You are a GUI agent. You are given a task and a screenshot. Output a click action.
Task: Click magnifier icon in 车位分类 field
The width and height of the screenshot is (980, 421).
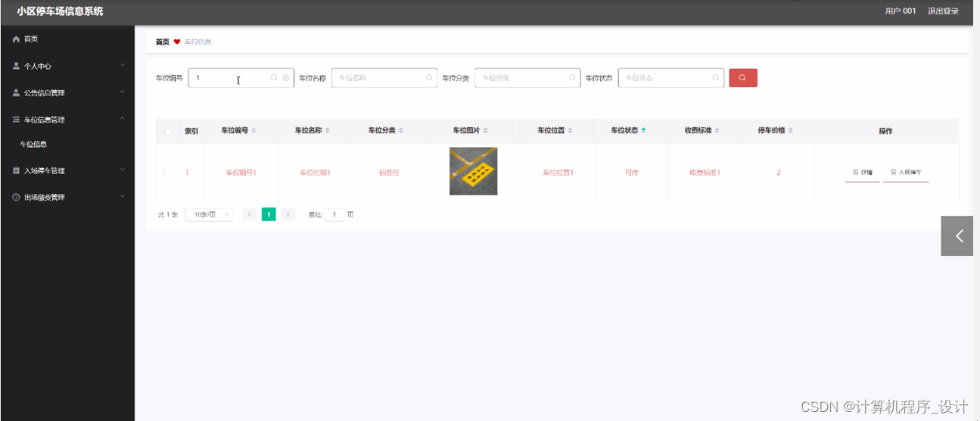click(x=572, y=78)
